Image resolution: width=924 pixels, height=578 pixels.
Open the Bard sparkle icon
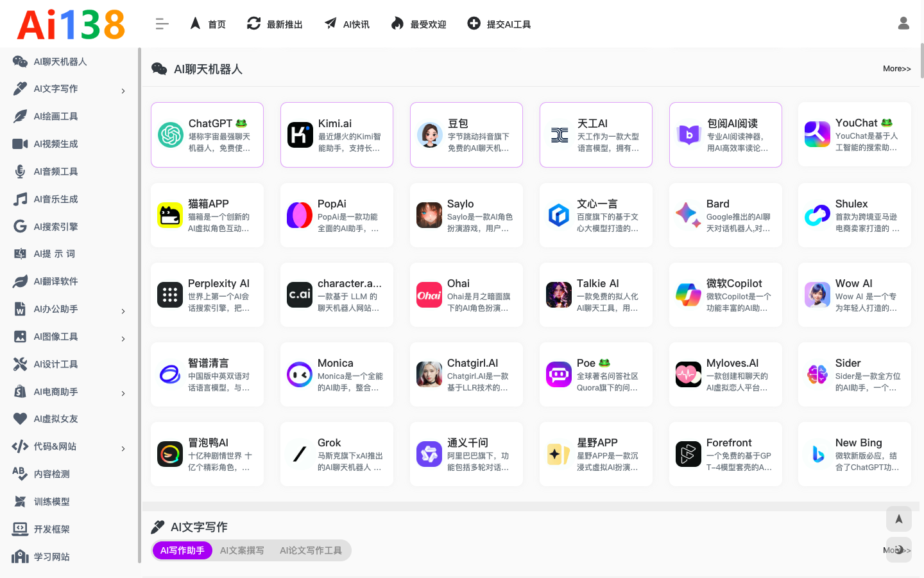689,215
